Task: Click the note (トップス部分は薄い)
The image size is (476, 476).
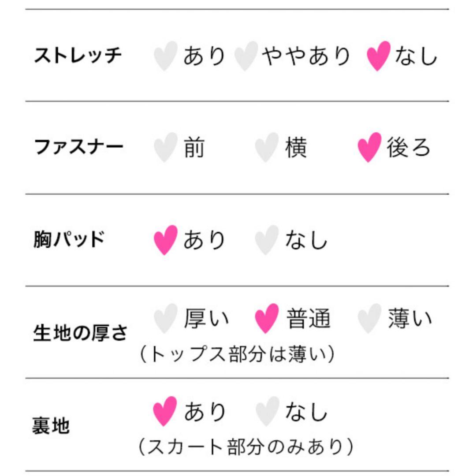Action: coord(237,354)
